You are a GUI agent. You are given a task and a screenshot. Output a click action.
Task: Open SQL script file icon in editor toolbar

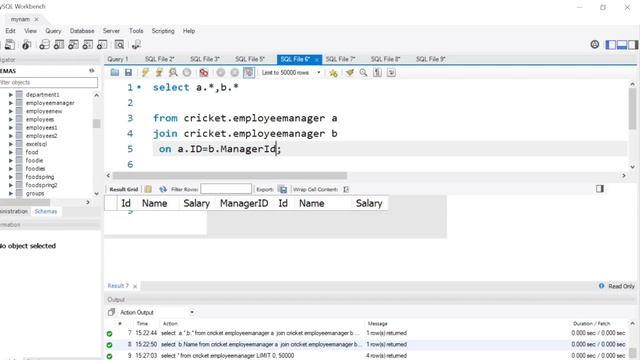pyautogui.click(x=115, y=73)
